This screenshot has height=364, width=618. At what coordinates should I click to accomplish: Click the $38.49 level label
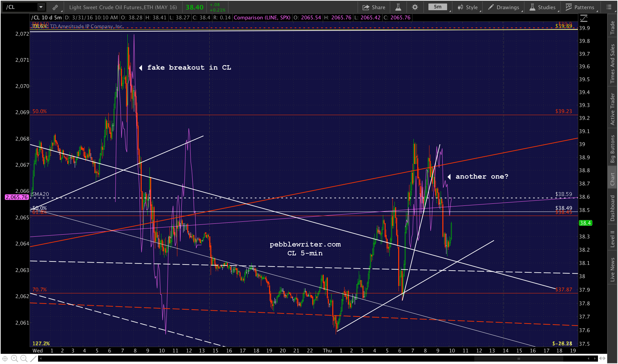click(564, 208)
